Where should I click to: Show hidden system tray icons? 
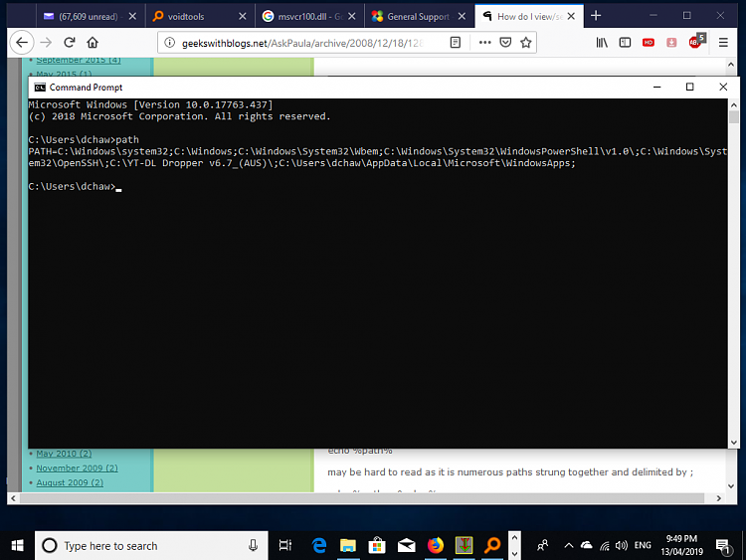click(x=569, y=545)
